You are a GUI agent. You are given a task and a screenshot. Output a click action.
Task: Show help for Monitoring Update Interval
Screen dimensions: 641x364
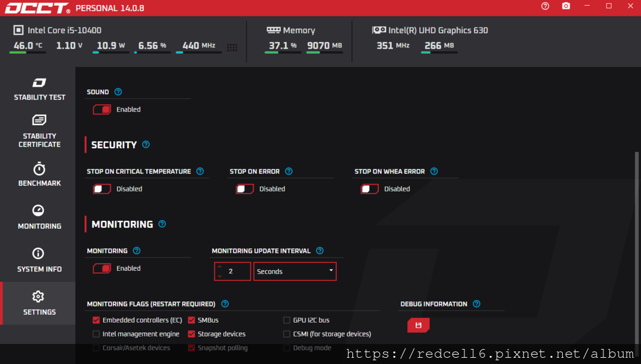click(x=320, y=250)
